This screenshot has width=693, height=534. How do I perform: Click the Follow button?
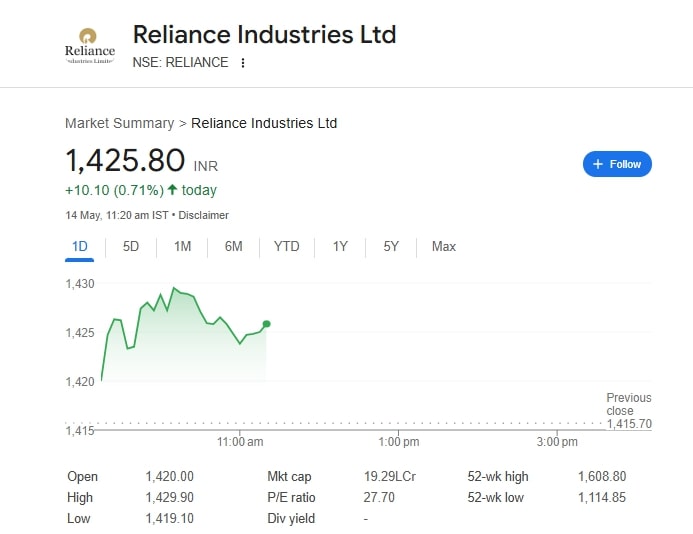[617, 164]
